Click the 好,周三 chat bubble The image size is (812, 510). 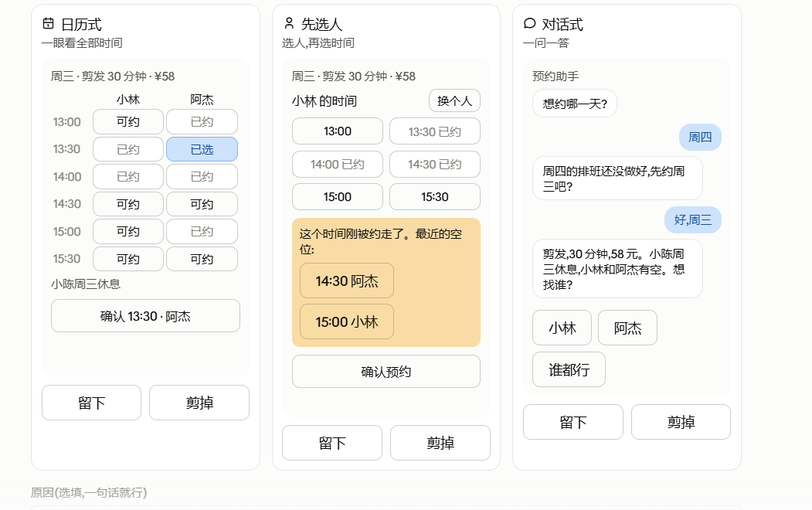click(693, 219)
